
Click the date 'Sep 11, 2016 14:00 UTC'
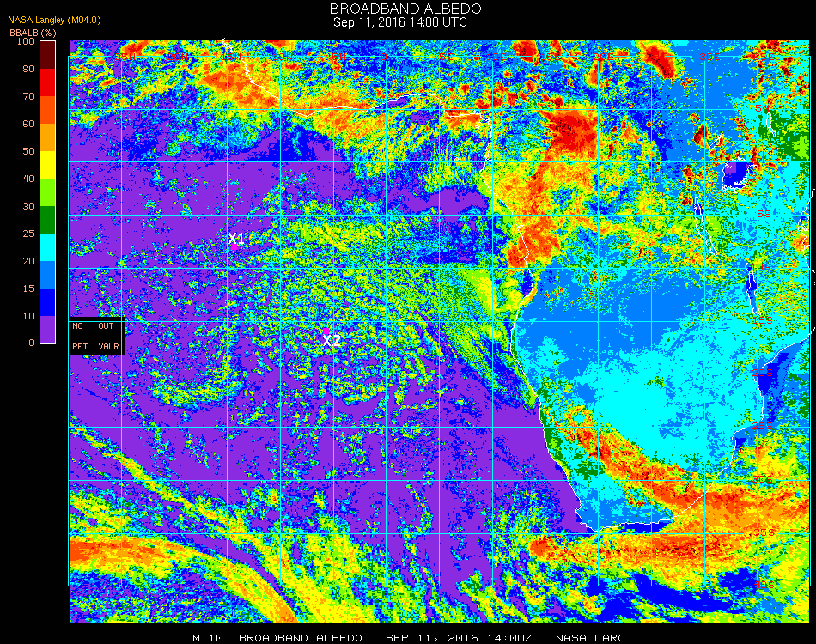coord(399,22)
